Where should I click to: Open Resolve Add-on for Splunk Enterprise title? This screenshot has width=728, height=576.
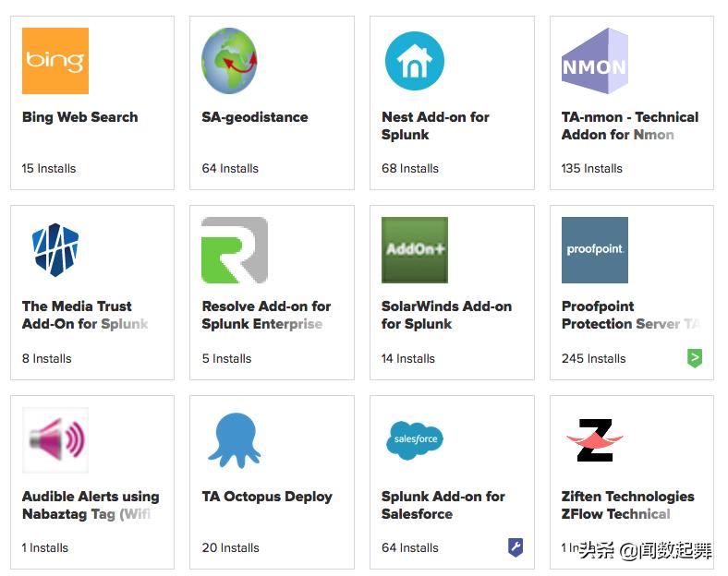coord(266,315)
